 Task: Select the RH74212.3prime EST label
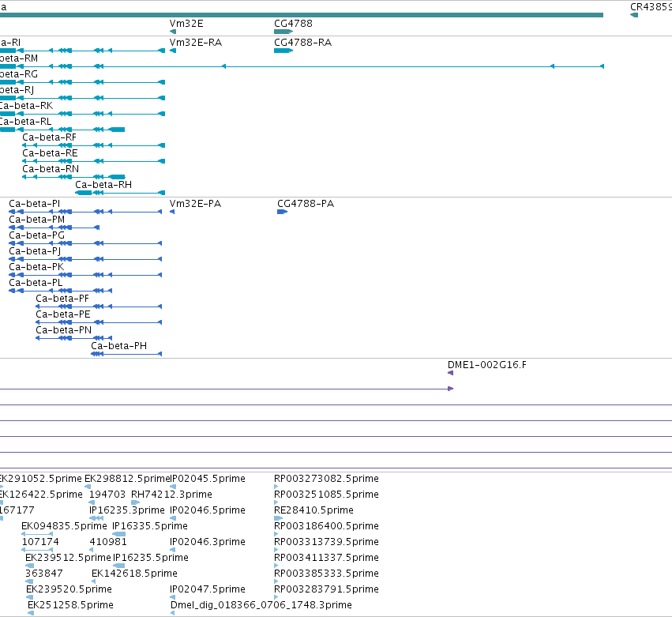[x=171, y=495]
